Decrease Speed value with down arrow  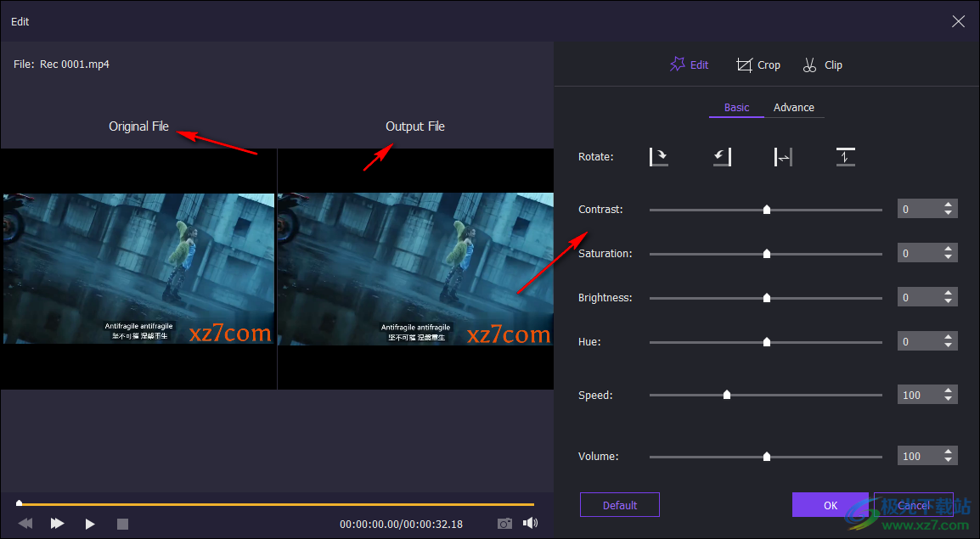[x=948, y=399]
